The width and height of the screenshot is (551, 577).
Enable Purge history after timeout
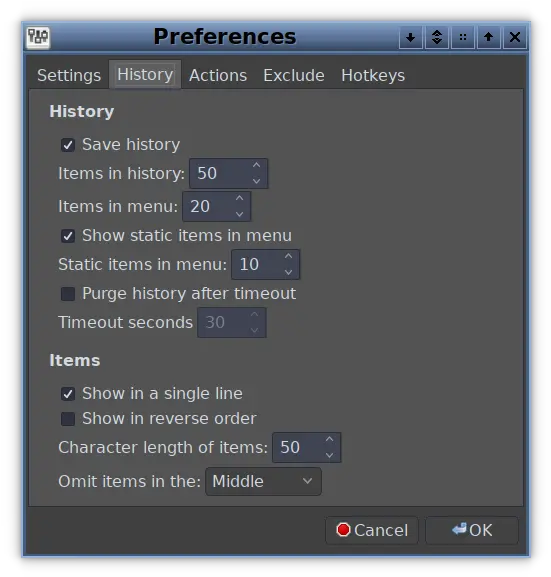[x=68, y=294]
